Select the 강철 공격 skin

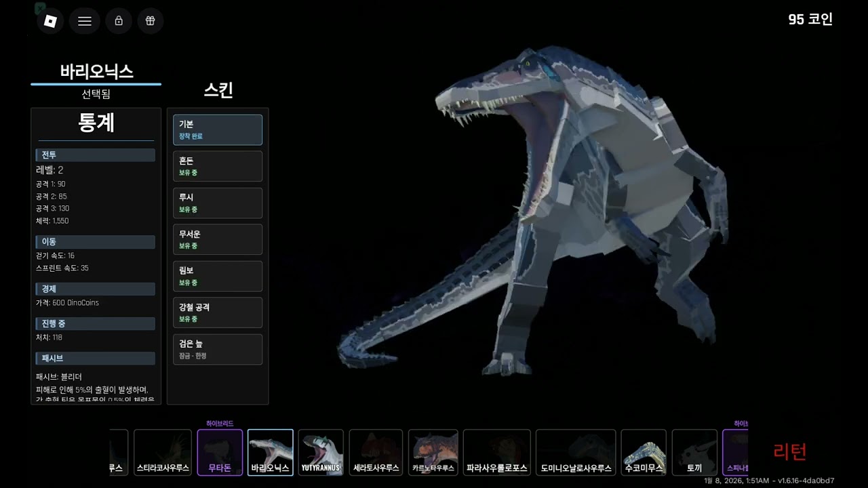[218, 312]
